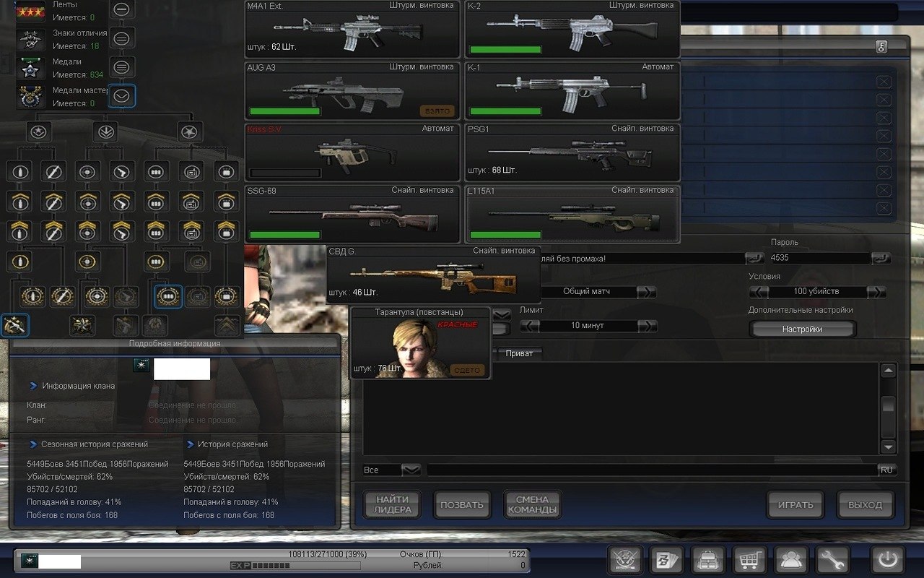
Task: Click right arrow of 100 убийств condition
Action: click(876, 292)
